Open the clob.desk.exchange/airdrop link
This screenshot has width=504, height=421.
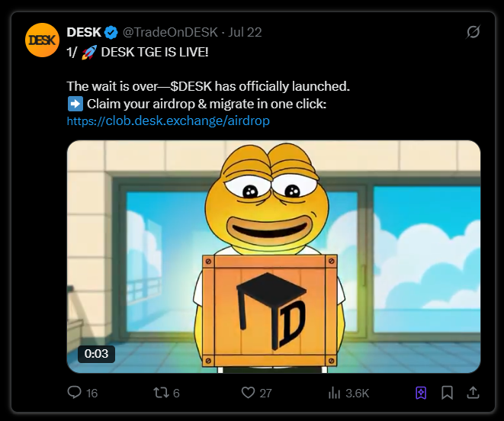168,121
